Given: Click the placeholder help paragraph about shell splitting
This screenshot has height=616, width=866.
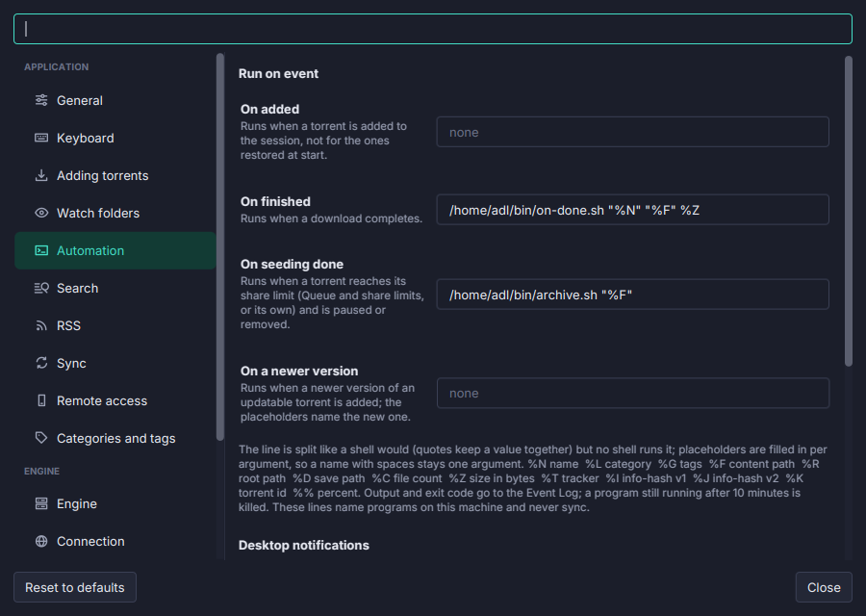Looking at the screenshot, I should tap(532, 478).
